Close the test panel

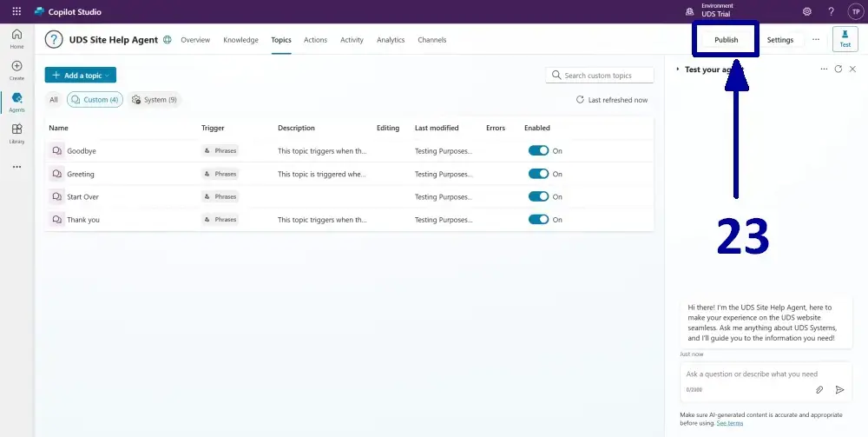pyautogui.click(x=852, y=70)
